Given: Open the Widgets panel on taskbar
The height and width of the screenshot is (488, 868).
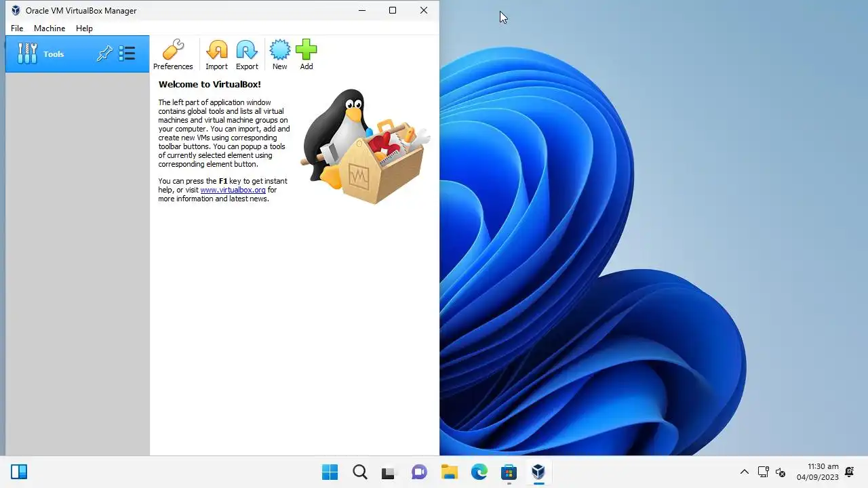Looking at the screenshot, I should click(19, 472).
